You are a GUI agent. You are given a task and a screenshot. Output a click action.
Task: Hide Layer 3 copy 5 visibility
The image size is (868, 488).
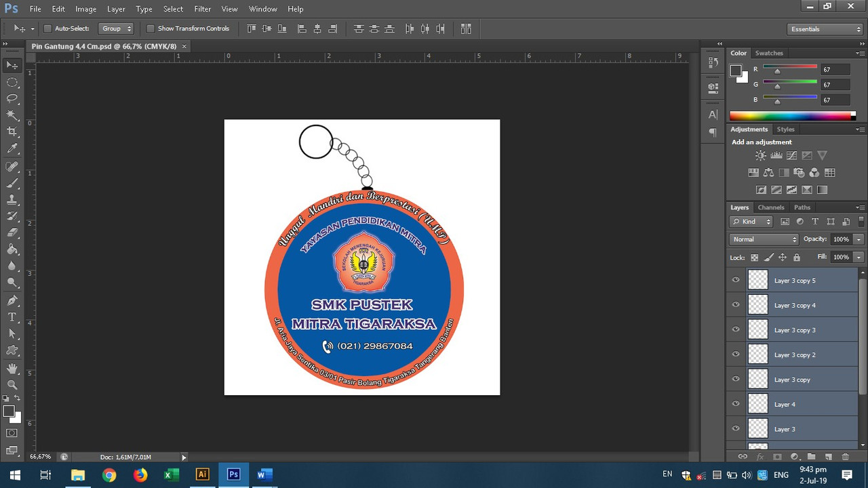(736, 280)
